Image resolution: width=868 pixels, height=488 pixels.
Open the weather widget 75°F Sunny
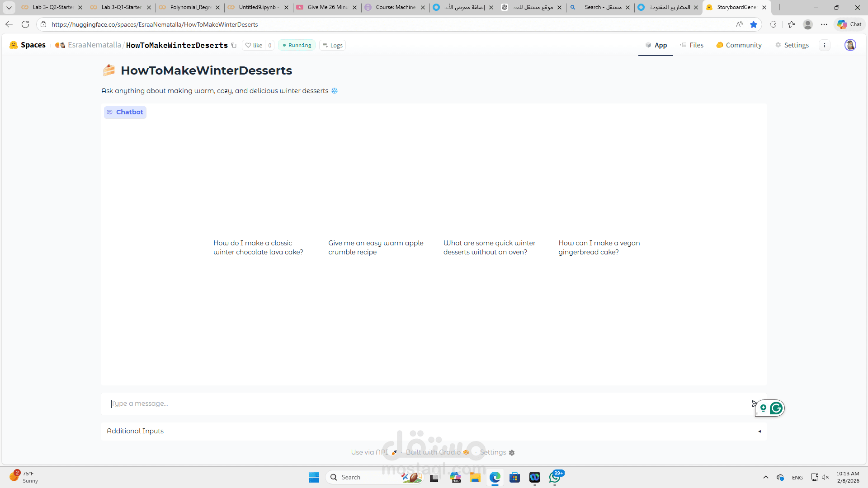[24, 477]
